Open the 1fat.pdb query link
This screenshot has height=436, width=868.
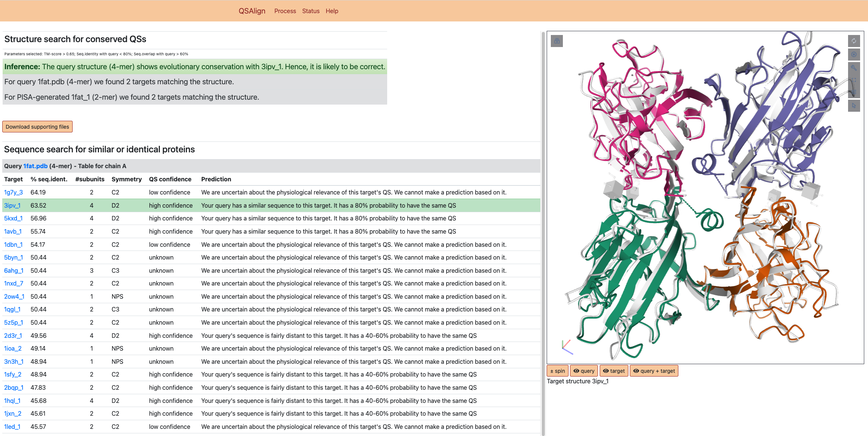[35, 166]
